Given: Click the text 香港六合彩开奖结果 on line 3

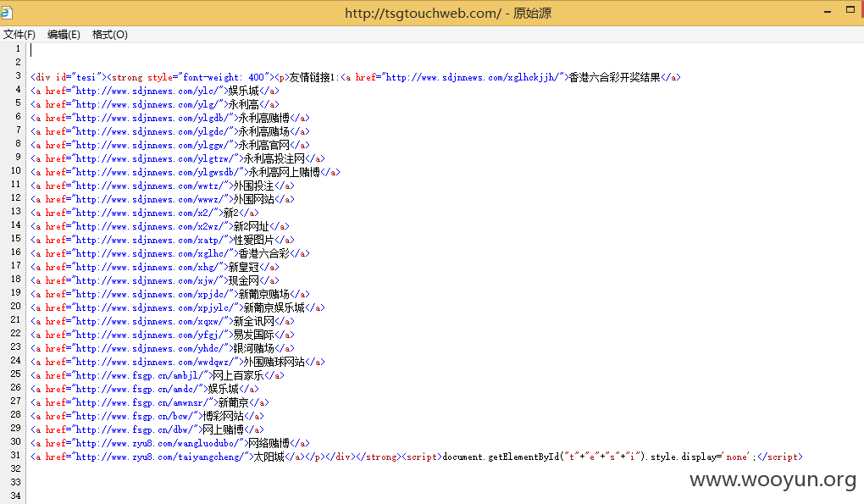Looking at the screenshot, I should point(614,77).
